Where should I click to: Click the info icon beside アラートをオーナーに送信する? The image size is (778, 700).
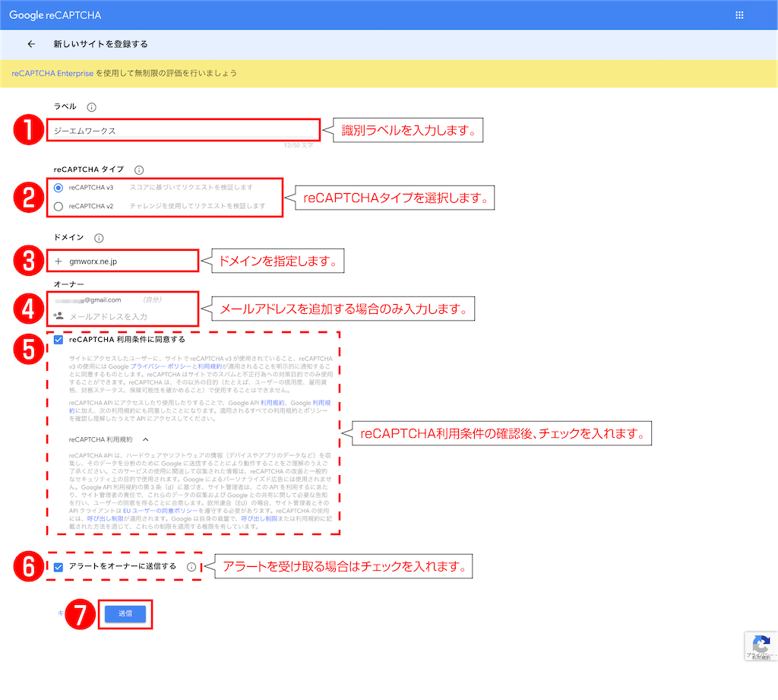191,567
